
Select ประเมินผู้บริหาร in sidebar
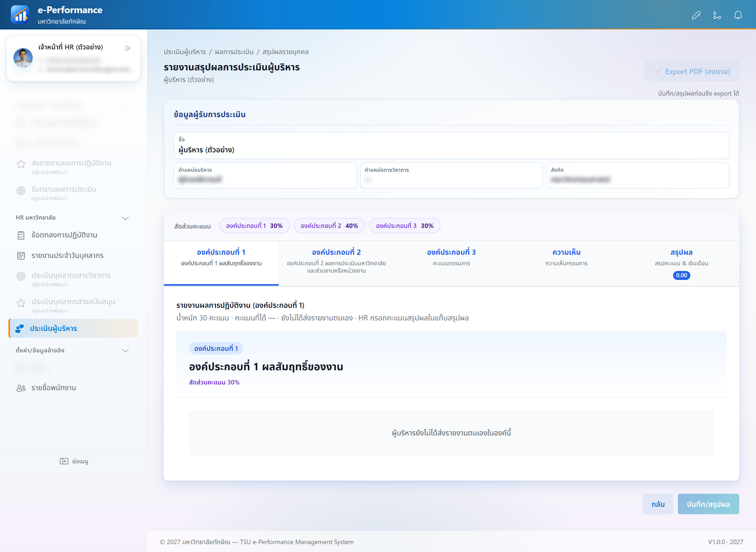[73, 329]
